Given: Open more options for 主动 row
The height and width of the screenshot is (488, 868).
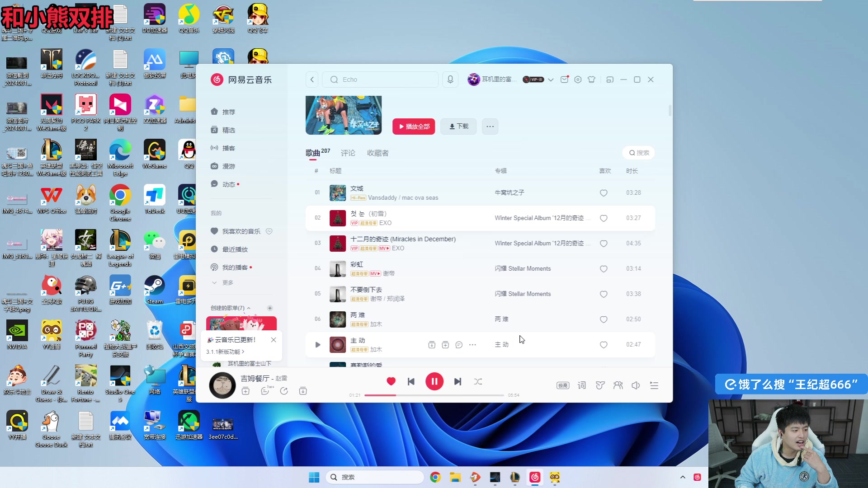Looking at the screenshot, I should [472, 345].
